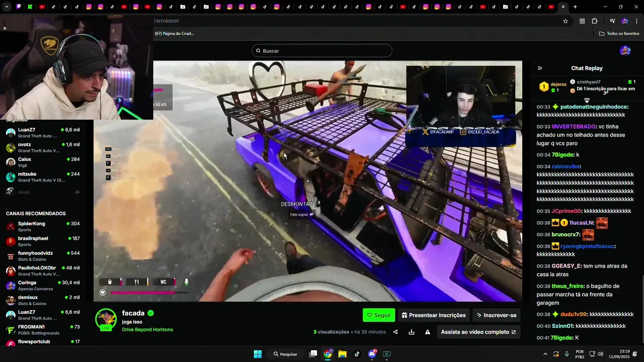Viewport: 644px width, 362px height.
Task: Open Excel from the taskbar
Action: 386,354
